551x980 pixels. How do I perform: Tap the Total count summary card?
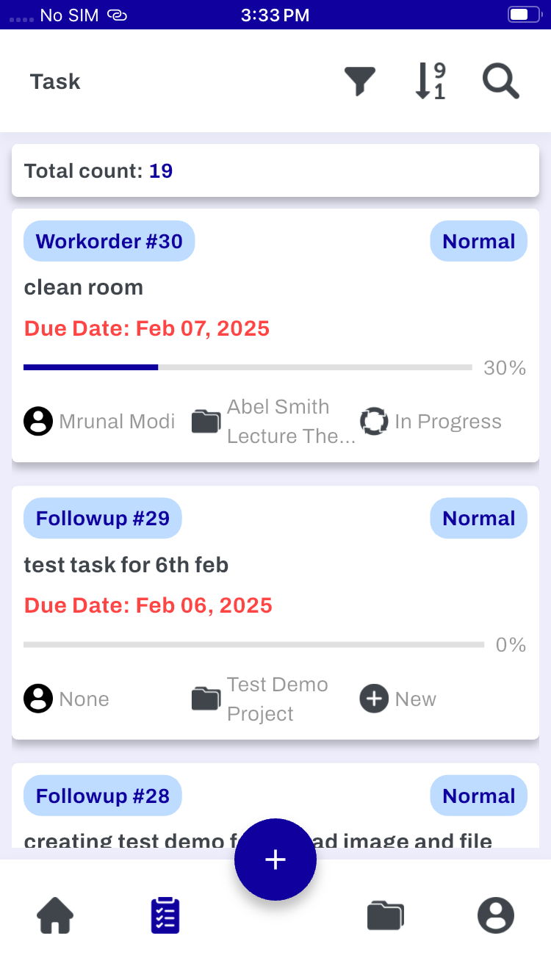(x=275, y=171)
